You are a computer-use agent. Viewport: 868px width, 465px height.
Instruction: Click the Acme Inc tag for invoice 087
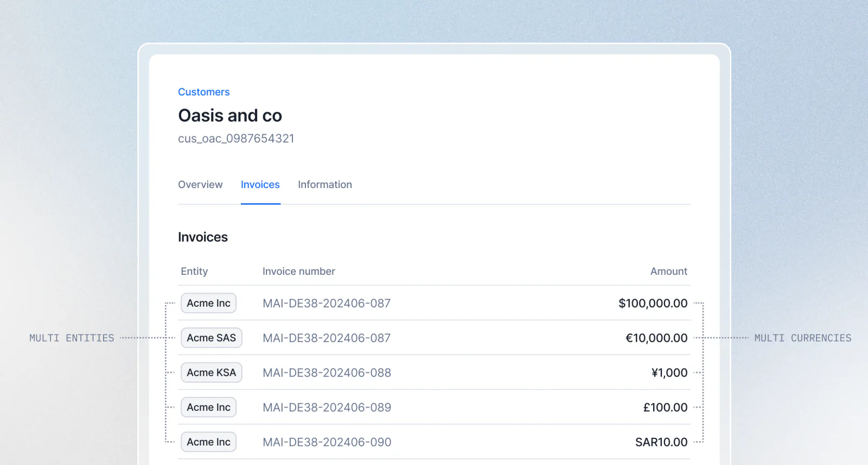[208, 303]
